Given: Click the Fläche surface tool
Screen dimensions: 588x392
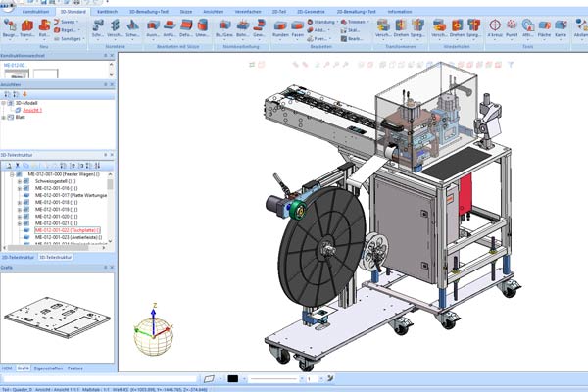Looking at the screenshot, I should tap(544, 28).
